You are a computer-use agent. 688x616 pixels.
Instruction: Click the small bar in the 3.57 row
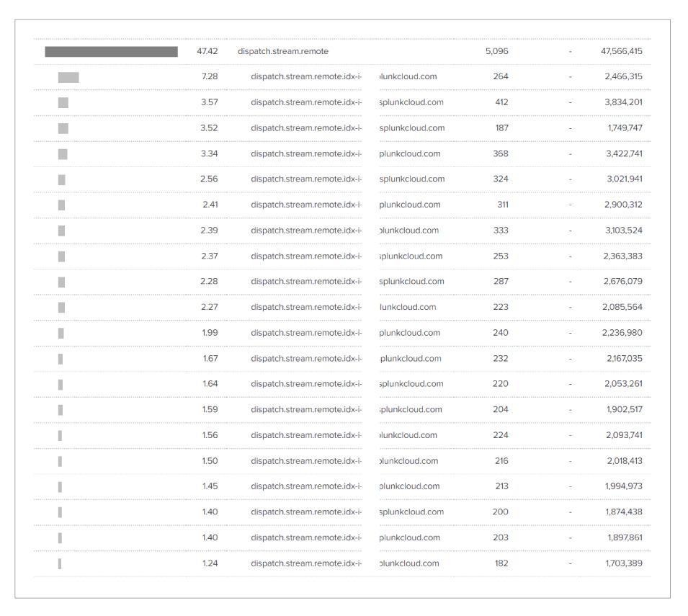point(63,103)
